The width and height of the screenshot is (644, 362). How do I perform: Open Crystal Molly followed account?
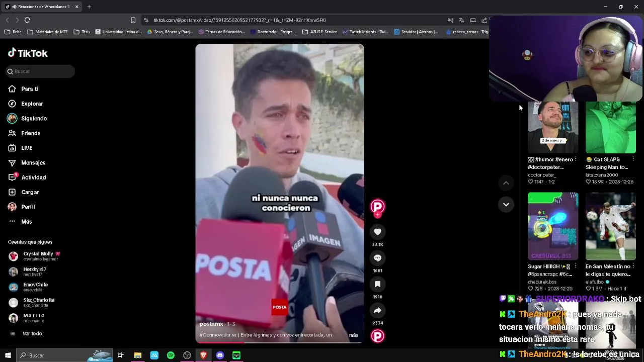coord(34,256)
